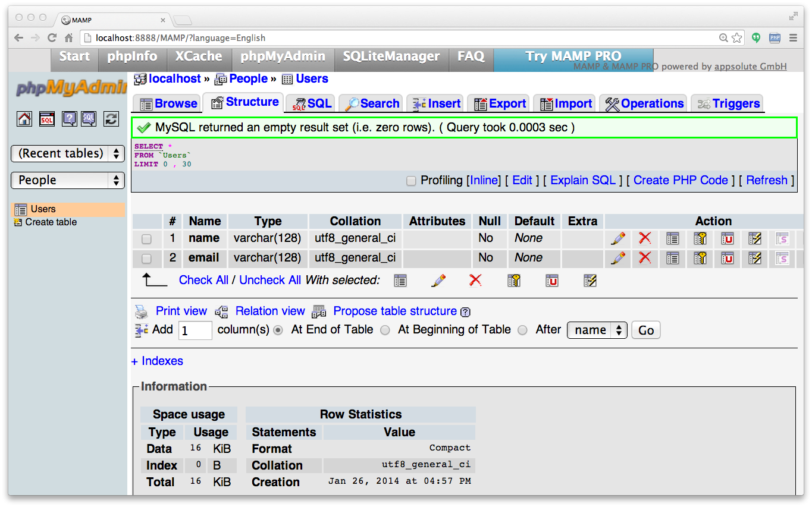Viewport: 812px width, 507px height.
Task: Tick the checkbox for name column
Action: (146, 239)
